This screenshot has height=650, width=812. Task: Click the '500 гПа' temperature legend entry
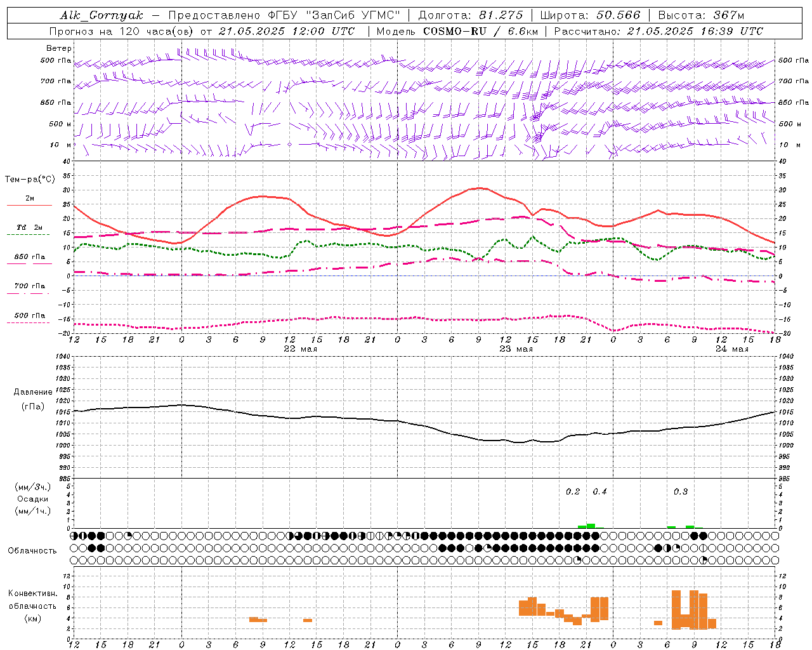click(30, 315)
